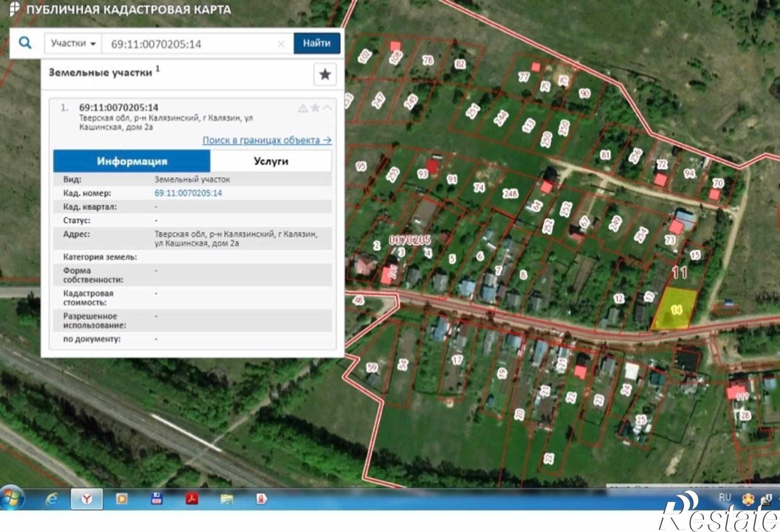Open cadastral number link 69:11:0070205:14
Screen dimensions: 780x532
click(188, 193)
